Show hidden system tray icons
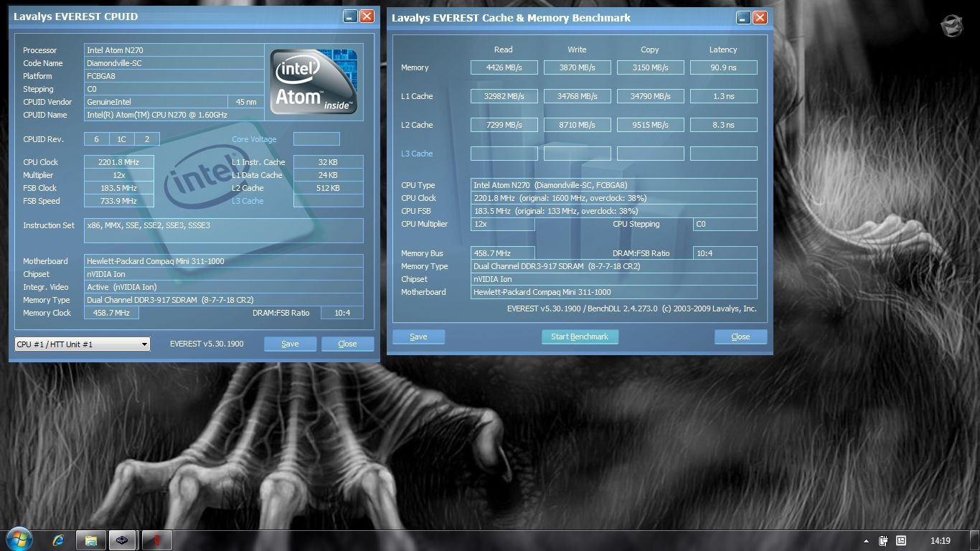This screenshot has height=551, width=980. (866, 541)
